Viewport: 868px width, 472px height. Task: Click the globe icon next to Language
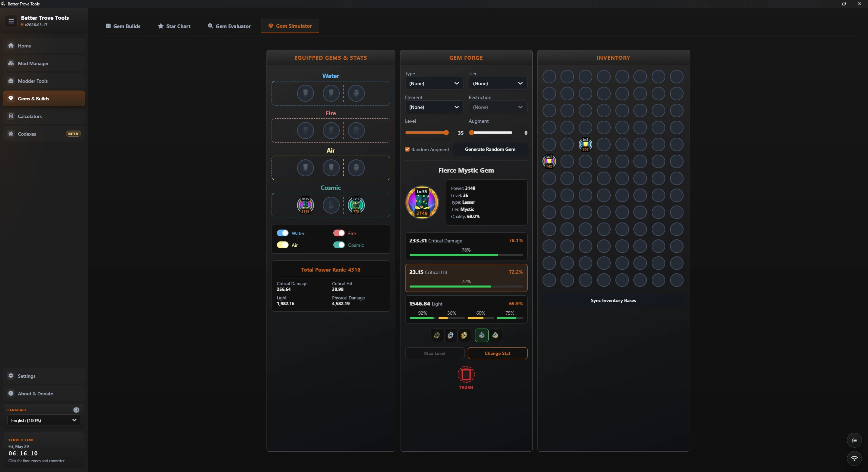pyautogui.click(x=76, y=410)
